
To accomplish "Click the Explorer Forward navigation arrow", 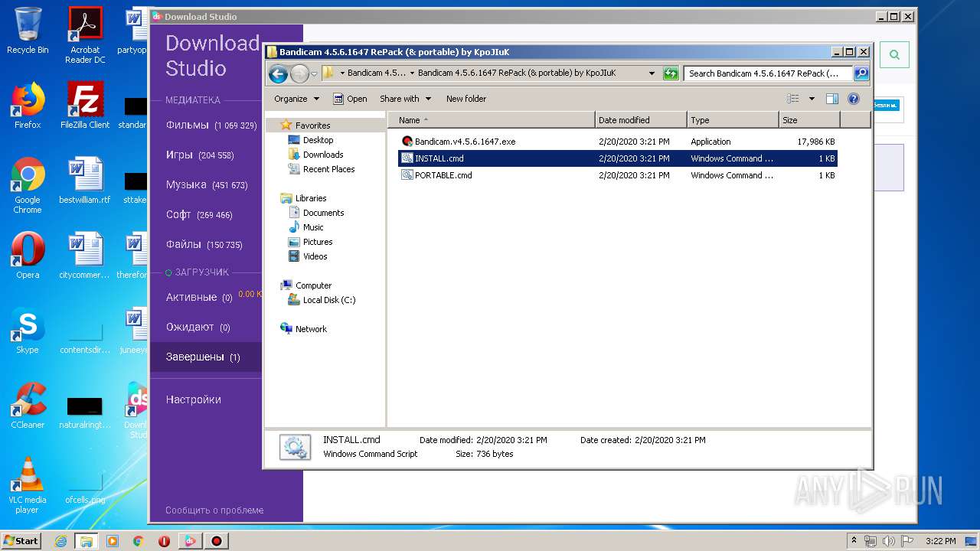I will [299, 73].
